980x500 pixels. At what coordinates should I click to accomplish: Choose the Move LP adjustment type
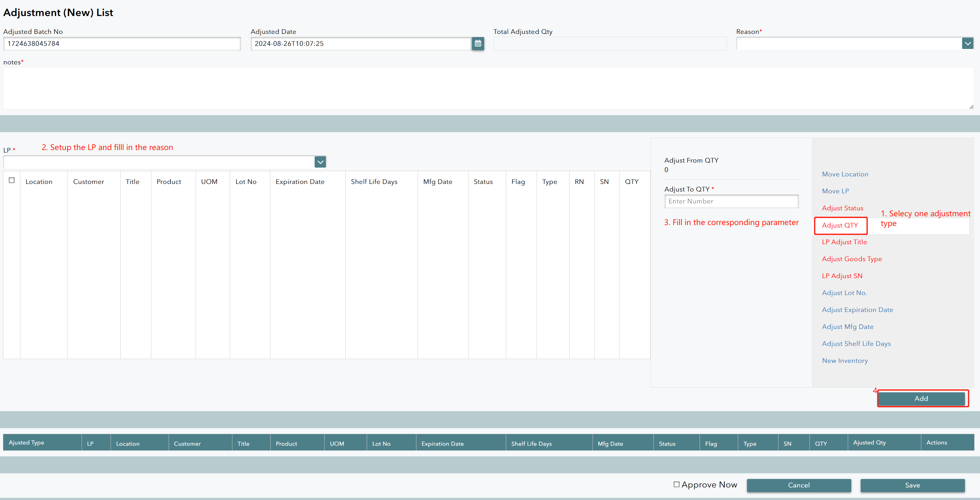[836, 191]
